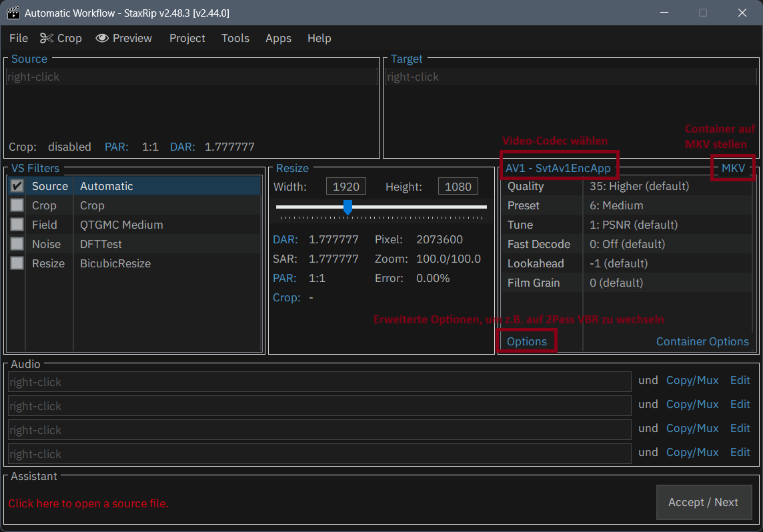763x532 pixels.
Task: Choose video codec AV1 - SvtAv1EncApp
Action: coord(558,168)
